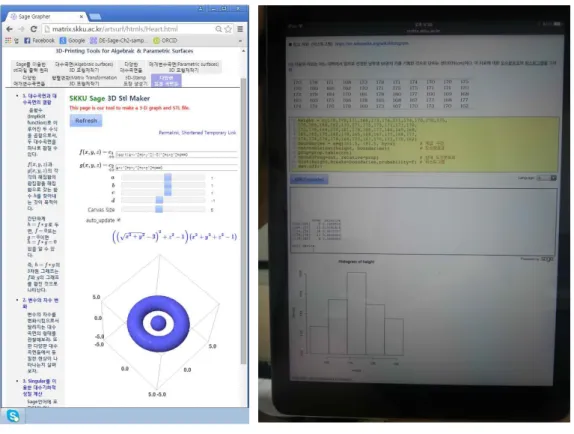Open sidebar section 1 heading link
Image resolution: width=574 pixels, height=434 pixels.
tap(40, 99)
